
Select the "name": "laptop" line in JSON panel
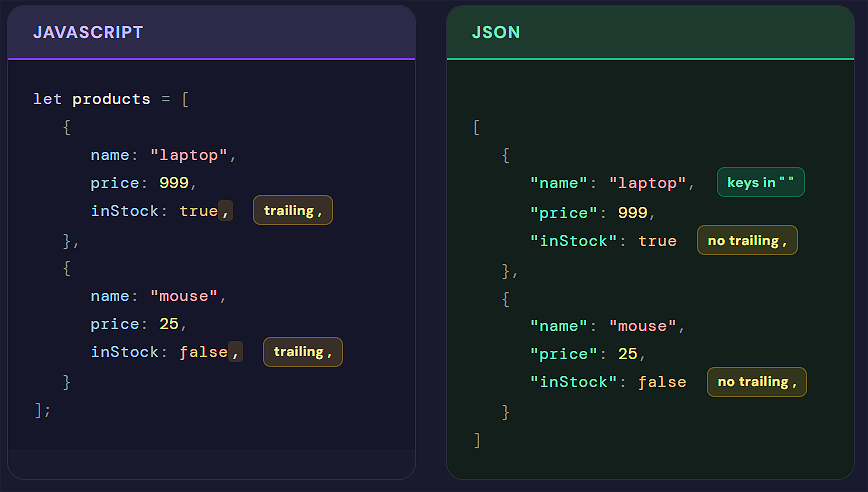(x=612, y=183)
